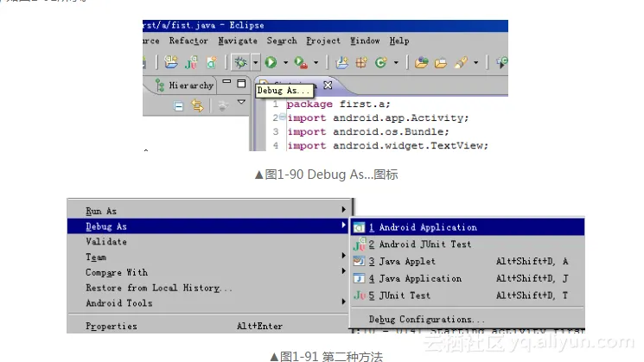Click the External Tools run icon with red toolbox

(x=301, y=62)
